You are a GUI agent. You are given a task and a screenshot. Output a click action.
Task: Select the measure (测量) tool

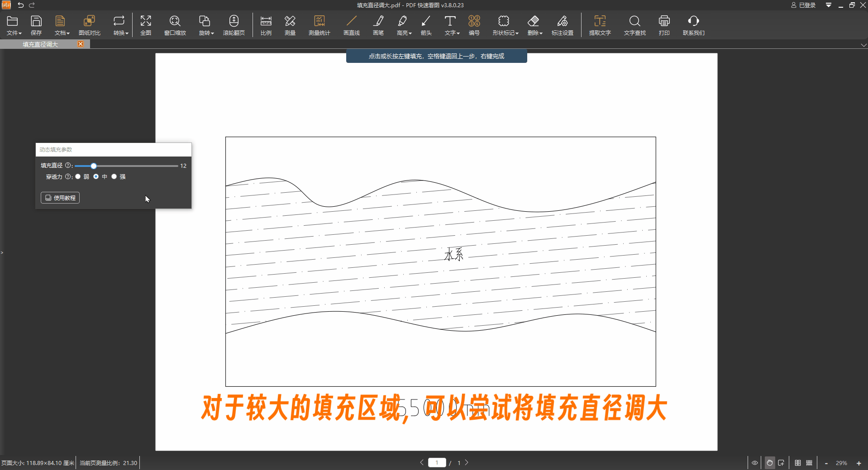coord(290,25)
